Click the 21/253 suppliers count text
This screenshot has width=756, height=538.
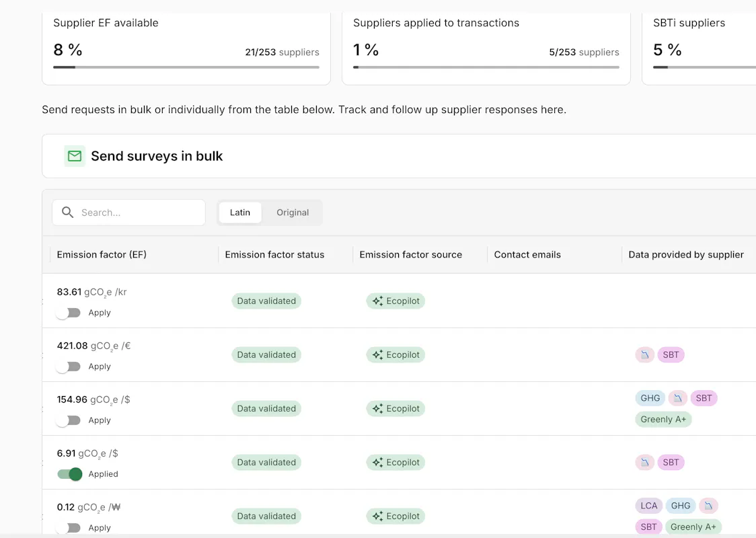pos(282,52)
